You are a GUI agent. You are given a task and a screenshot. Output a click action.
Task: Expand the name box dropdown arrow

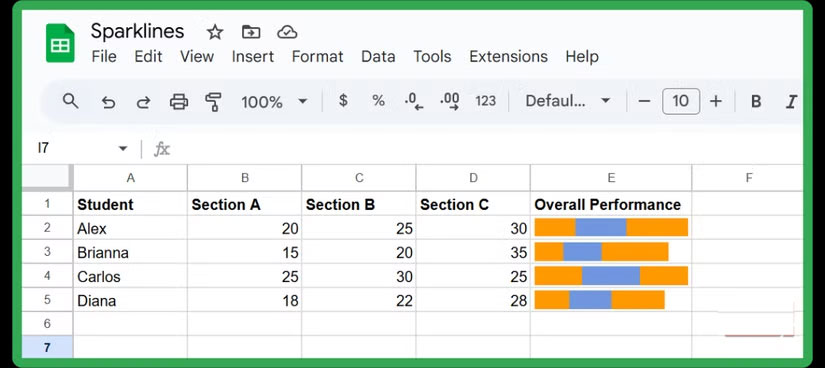pos(123,149)
